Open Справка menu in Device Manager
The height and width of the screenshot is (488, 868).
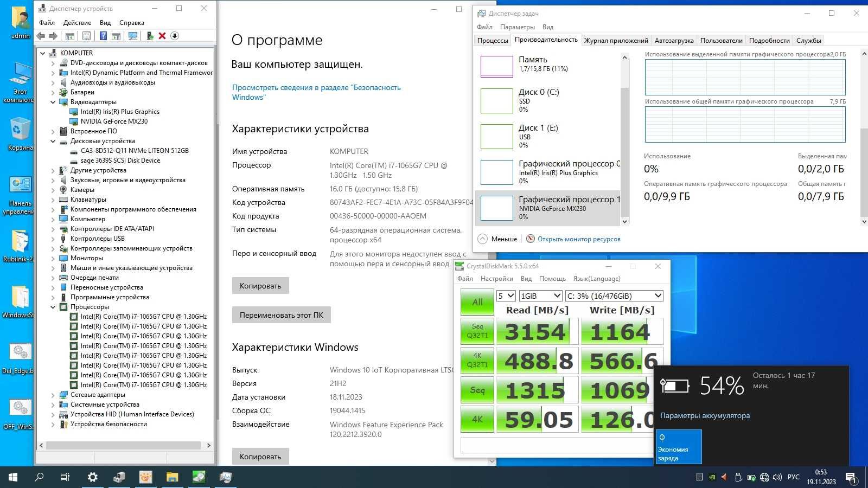(132, 23)
